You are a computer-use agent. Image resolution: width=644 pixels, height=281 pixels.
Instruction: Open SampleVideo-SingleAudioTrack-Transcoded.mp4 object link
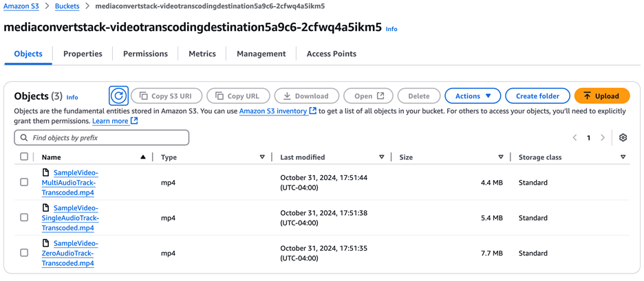(70, 217)
